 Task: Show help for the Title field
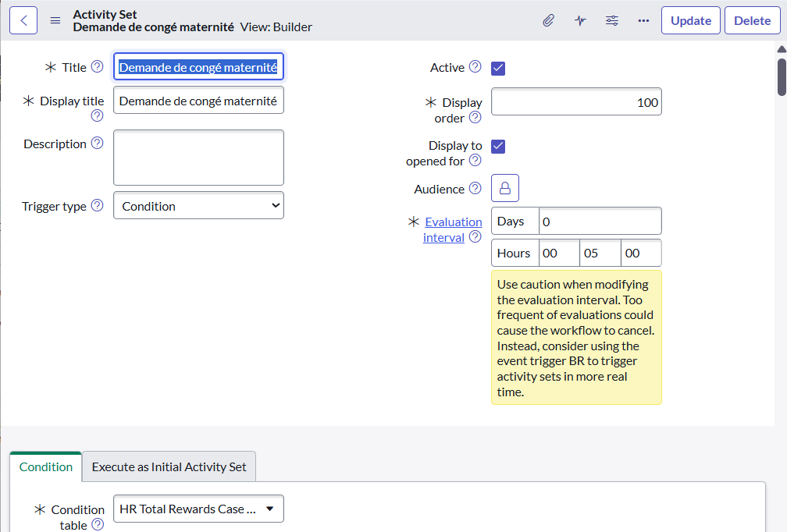[x=98, y=66]
